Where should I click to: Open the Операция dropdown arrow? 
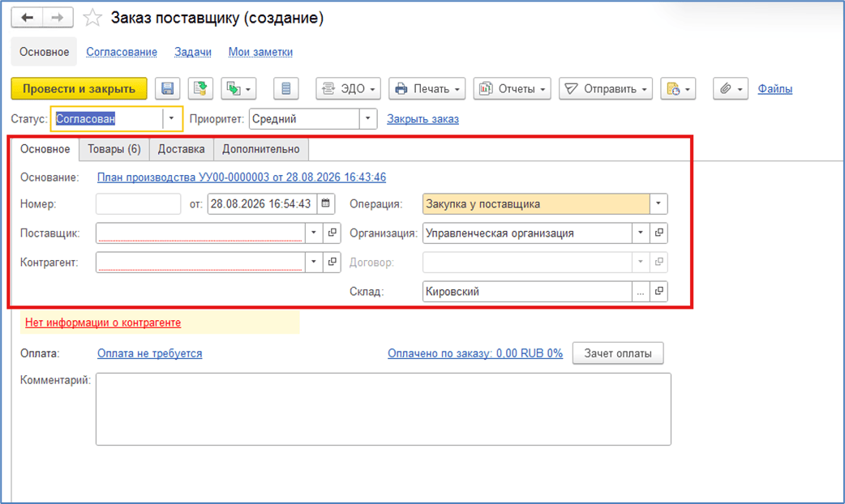658,203
